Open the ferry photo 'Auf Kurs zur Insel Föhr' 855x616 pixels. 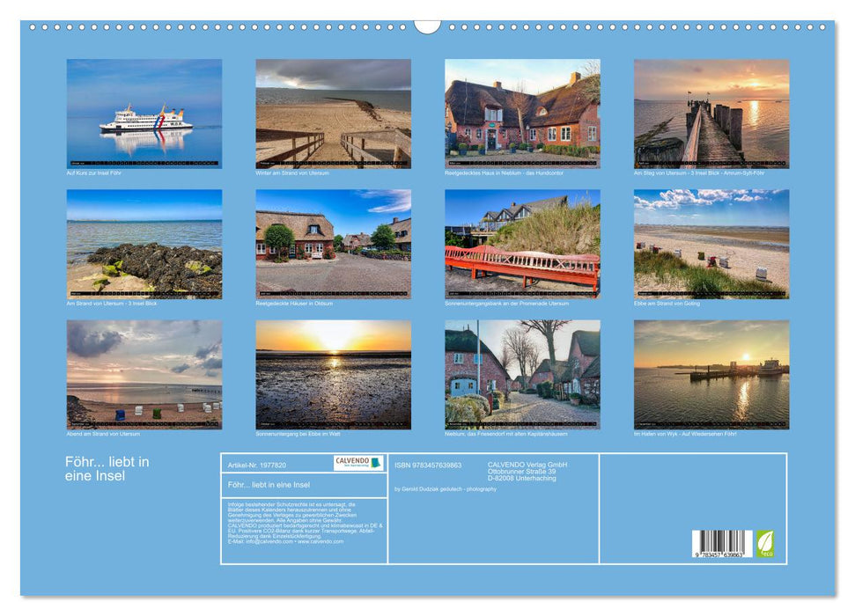pos(144,114)
